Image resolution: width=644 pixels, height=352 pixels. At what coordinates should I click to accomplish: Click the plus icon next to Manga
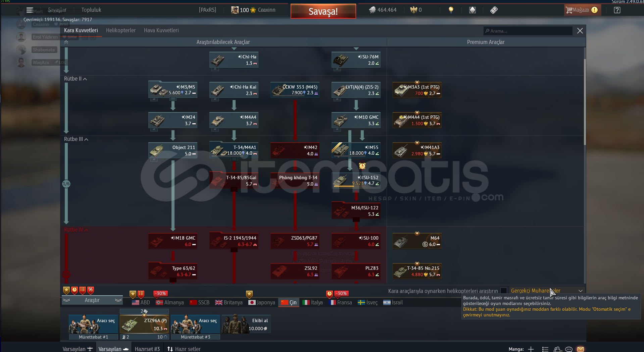(x=531, y=349)
